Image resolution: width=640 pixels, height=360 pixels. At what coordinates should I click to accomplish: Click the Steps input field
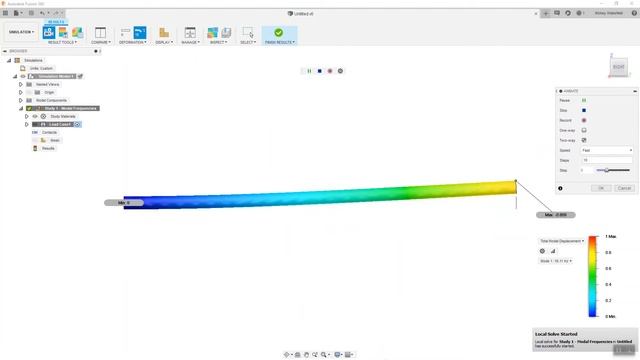[x=607, y=160]
